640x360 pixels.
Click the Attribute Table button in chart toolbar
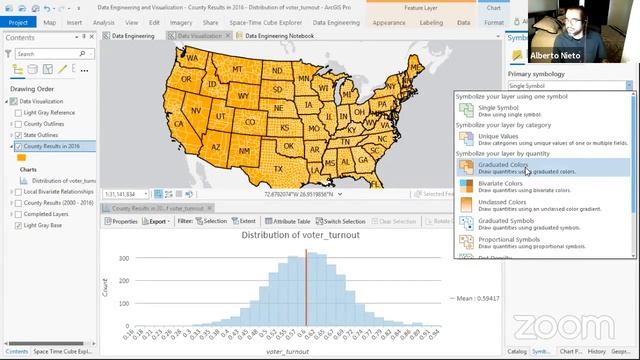coord(288,221)
